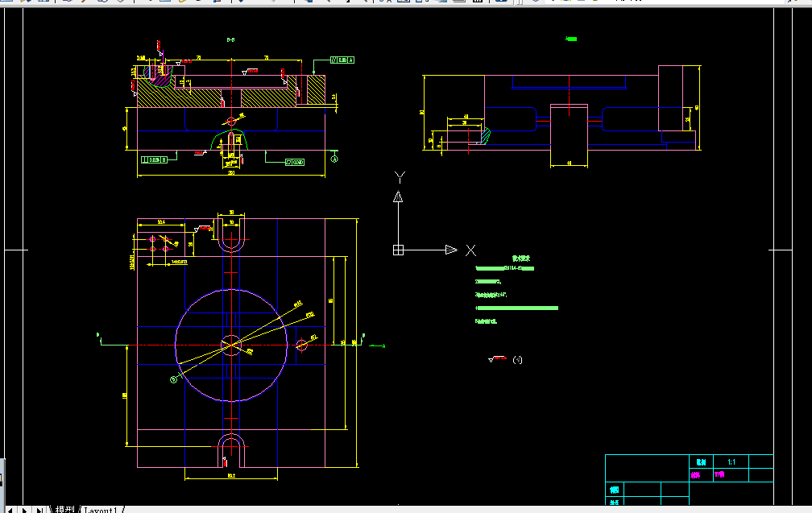This screenshot has height=513, width=812.
Task: Select the surface roughness symbol near parentheses
Action: pyautogui.click(x=497, y=358)
